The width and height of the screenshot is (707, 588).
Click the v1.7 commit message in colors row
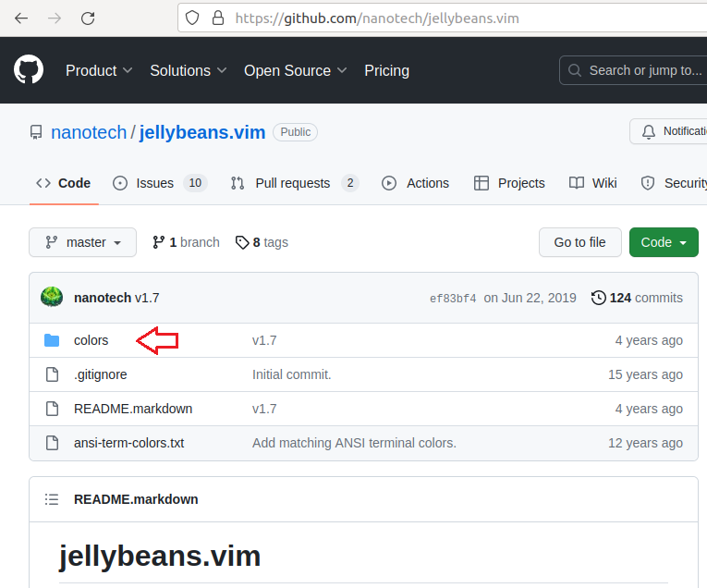click(264, 340)
